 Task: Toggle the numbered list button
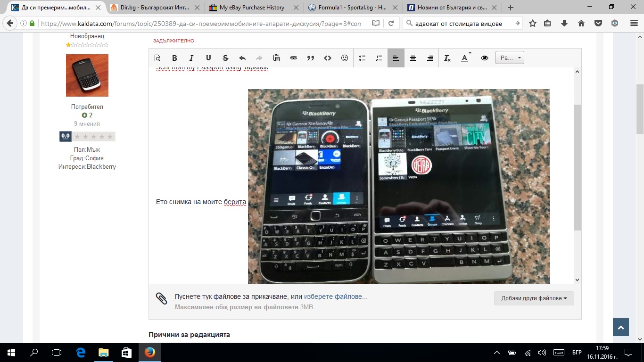click(x=379, y=58)
